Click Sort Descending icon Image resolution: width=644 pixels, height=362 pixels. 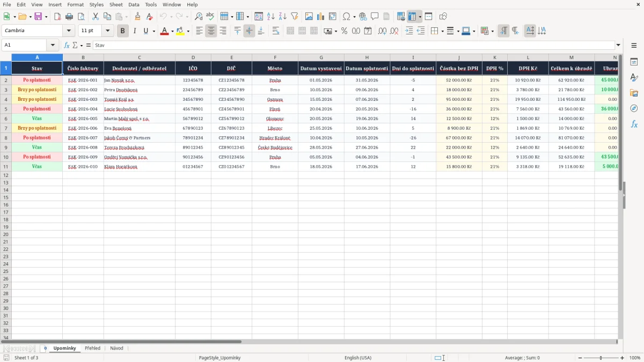point(283,17)
